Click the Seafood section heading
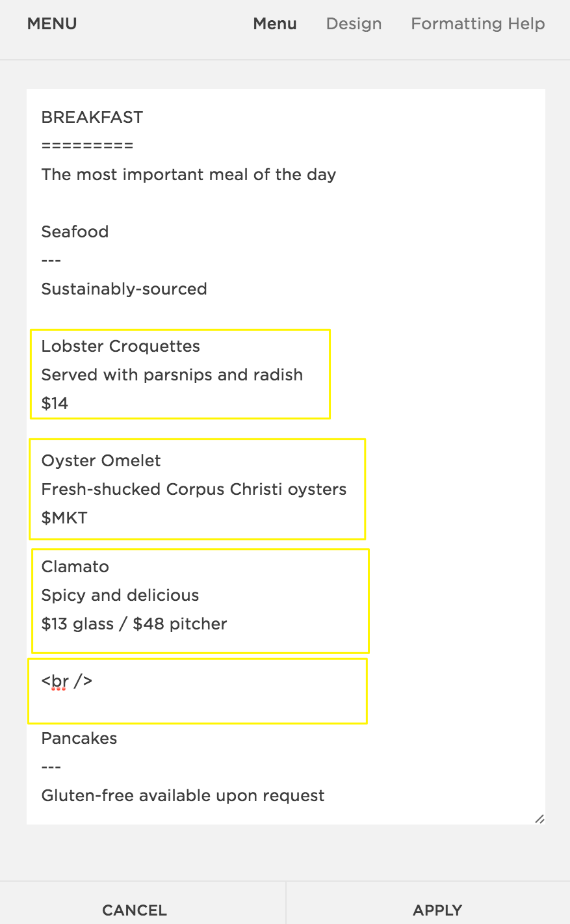This screenshot has height=924, width=570. [x=75, y=231]
